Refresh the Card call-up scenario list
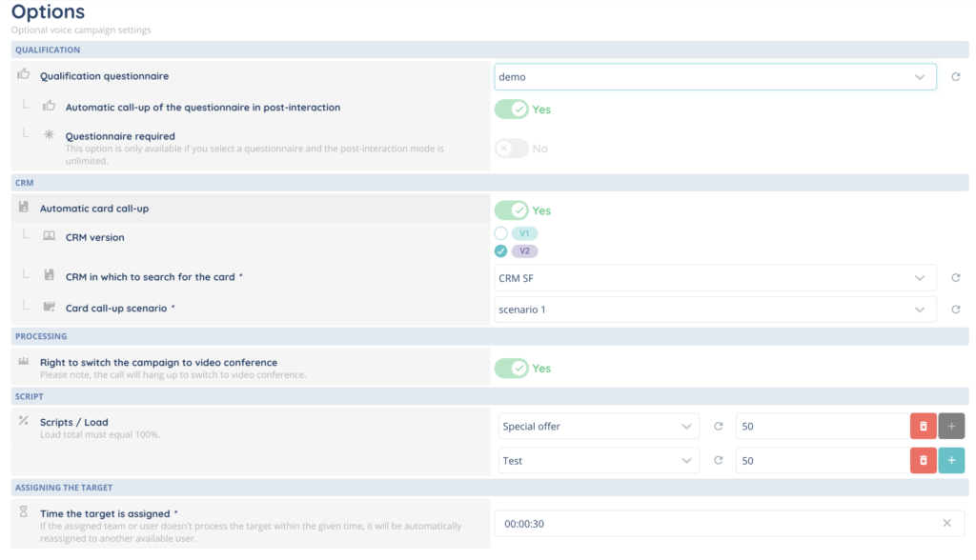Viewport: 976px width, 560px height. click(x=955, y=310)
